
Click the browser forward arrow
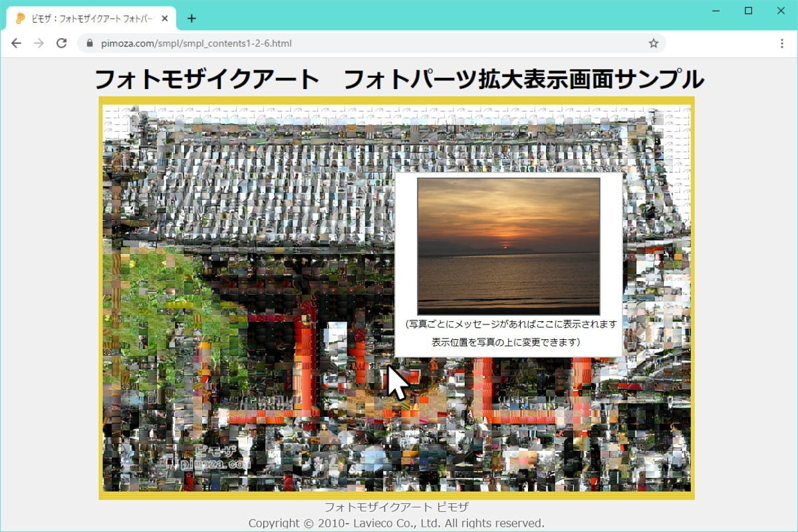[39, 43]
